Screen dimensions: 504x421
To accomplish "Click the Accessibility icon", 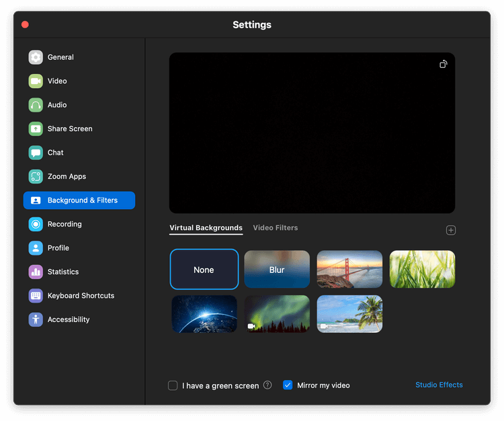I will [36, 320].
